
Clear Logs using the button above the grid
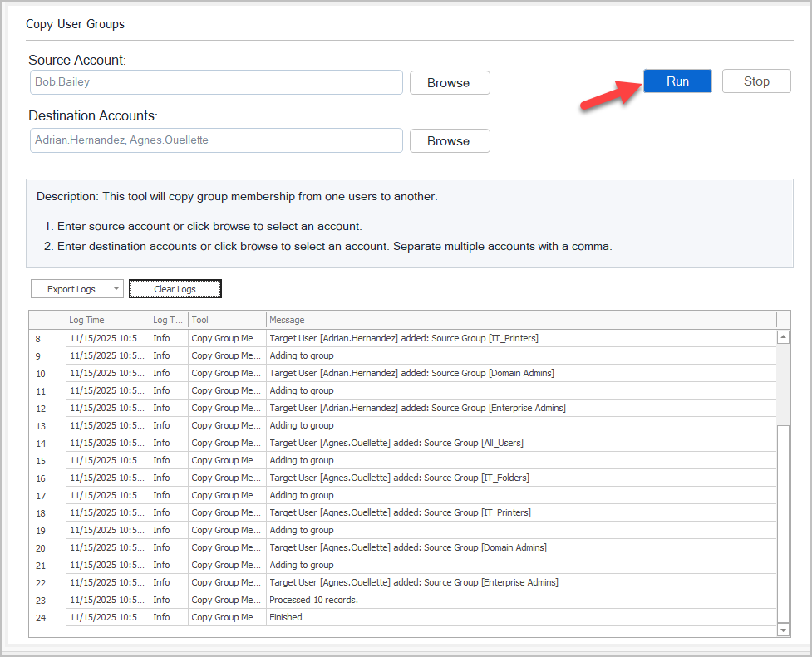click(x=175, y=289)
